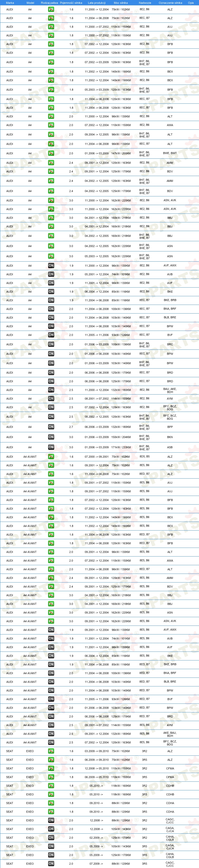The height and width of the screenshot is (868, 199).
Task: Click the ON icon in the CAHA, CGLB 3R2 row
Action: [x=51, y=838]
